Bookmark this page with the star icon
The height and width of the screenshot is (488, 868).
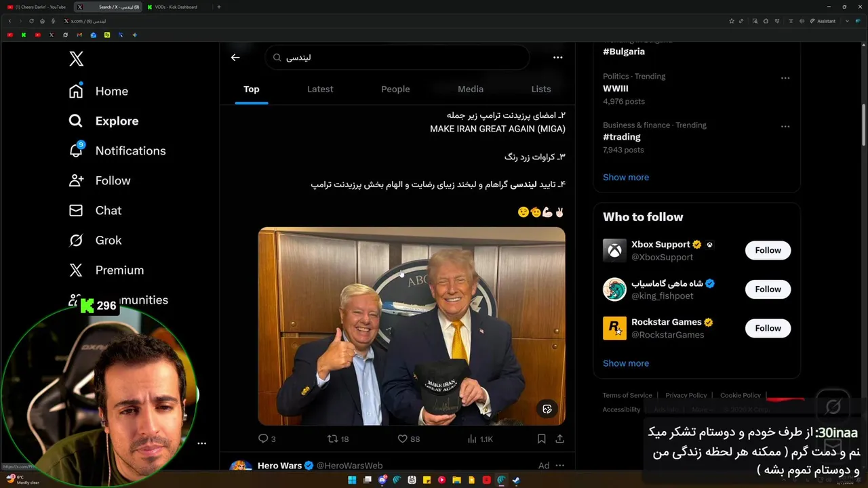click(x=732, y=21)
